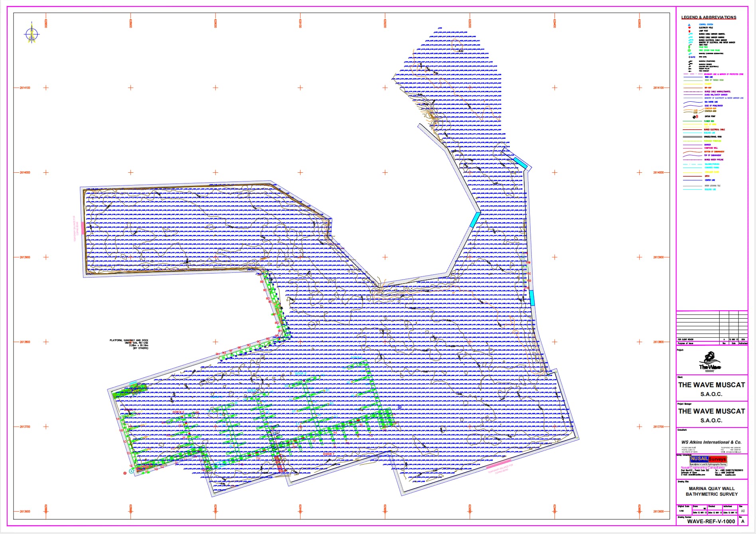Click THE WAVE MUSCAT text under Project Manager
Viewport: 756px width, 534px height.
tap(712, 411)
